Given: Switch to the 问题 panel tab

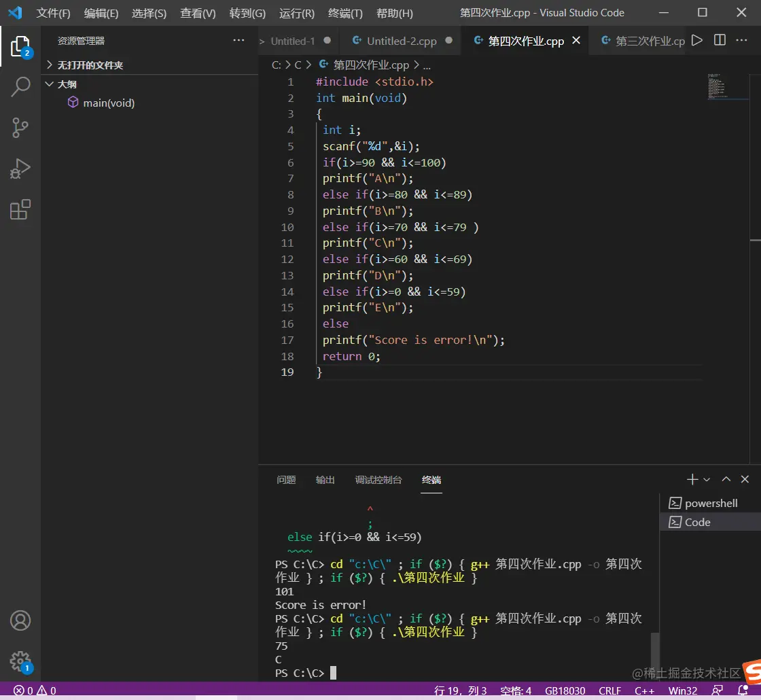Looking at the screenshot, I should tap(286, 480).
